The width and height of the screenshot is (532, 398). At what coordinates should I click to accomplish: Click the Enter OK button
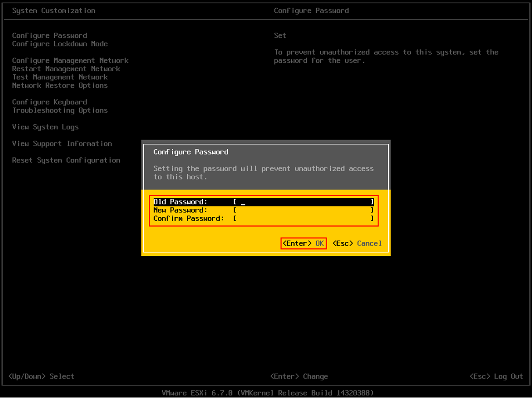coord(303,243)
